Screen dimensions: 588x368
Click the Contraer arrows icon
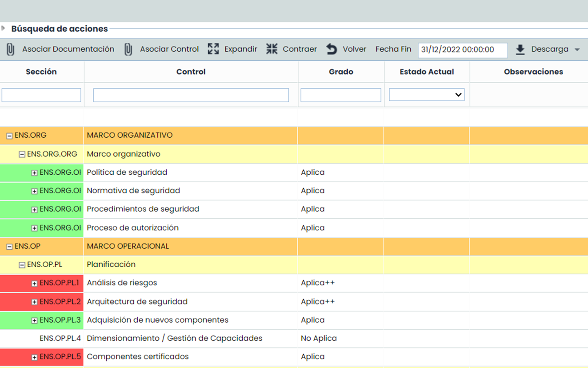[x=272, y=49]
